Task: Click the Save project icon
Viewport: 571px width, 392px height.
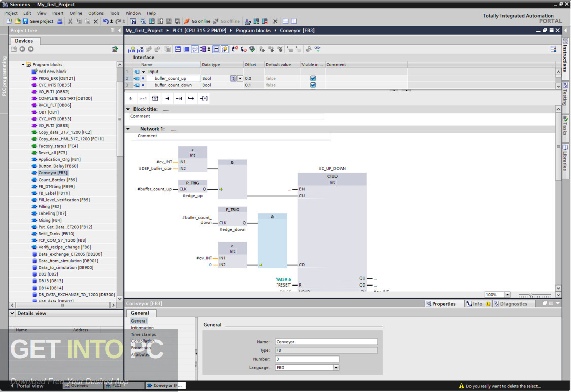Action: [x=25, y=21]
